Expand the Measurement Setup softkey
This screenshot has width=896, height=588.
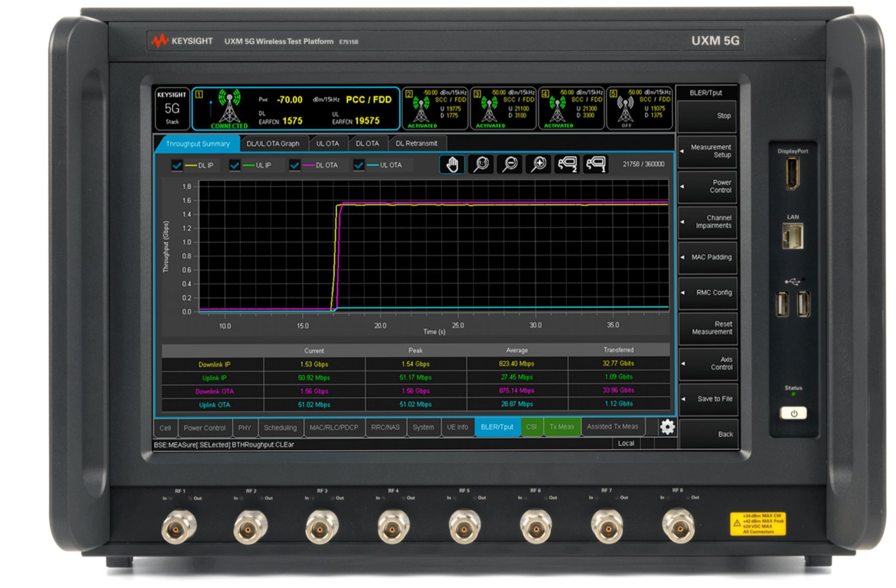coord(708,151)
